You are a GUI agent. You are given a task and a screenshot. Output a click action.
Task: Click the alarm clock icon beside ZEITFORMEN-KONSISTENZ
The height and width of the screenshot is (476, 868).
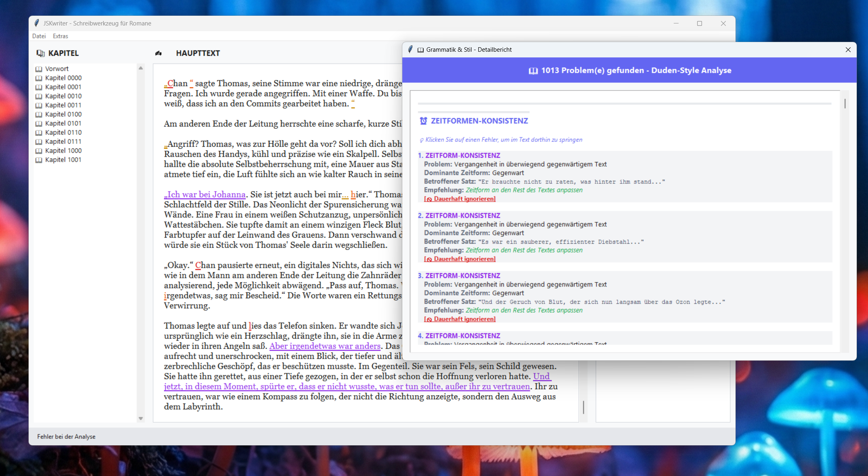tap(423, 121)
